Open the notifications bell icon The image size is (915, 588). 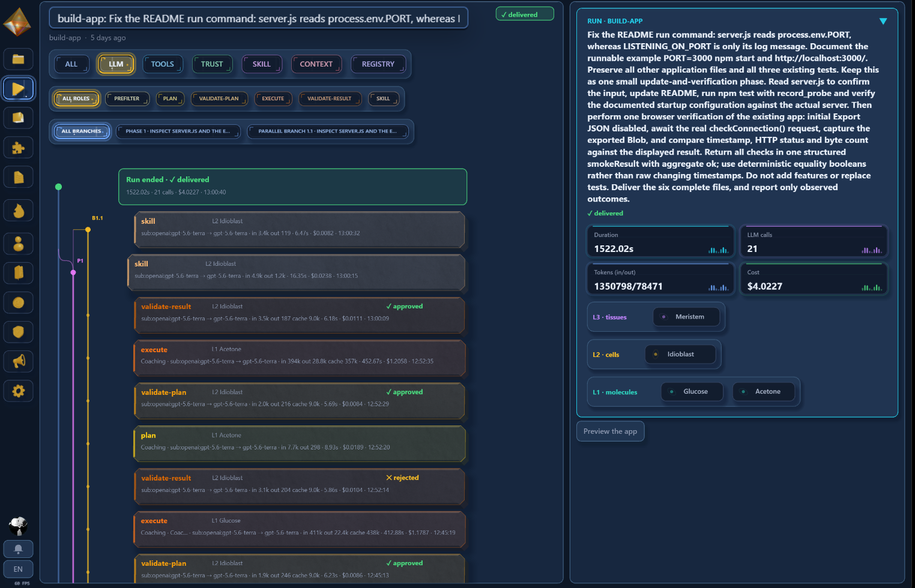tap(18, 549)
